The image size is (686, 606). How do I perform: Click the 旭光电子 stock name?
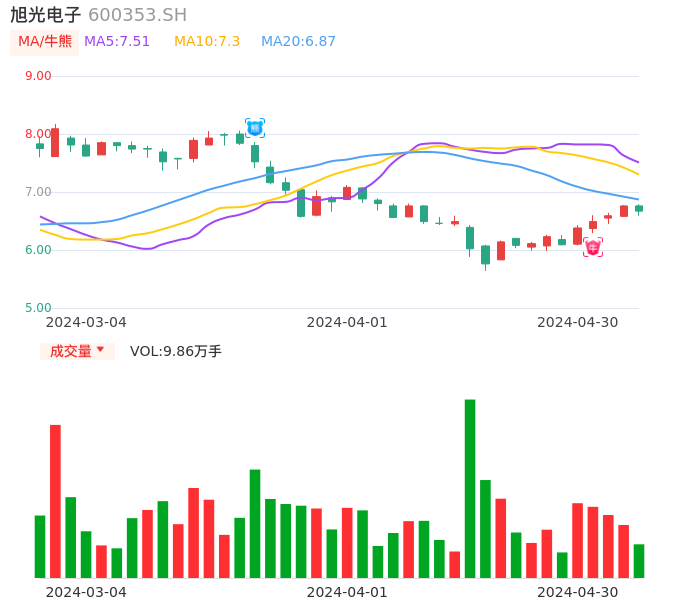pos(46,15)
